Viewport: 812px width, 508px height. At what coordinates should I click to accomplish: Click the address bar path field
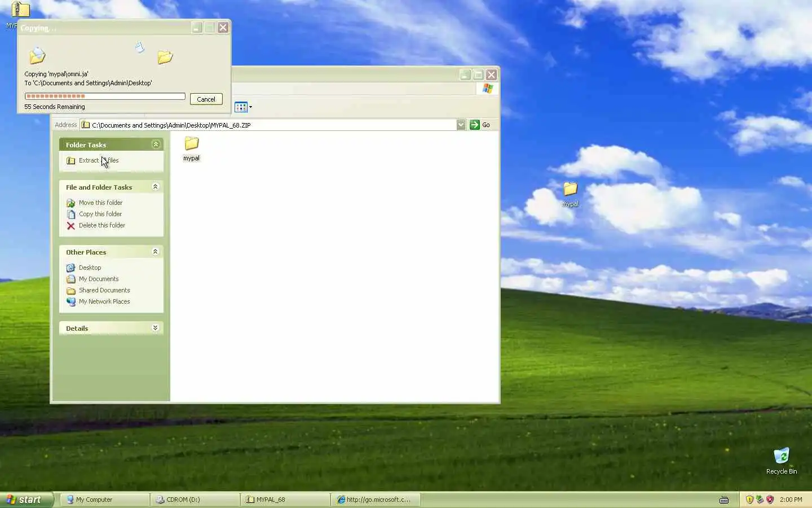click(x=273, y=125)
